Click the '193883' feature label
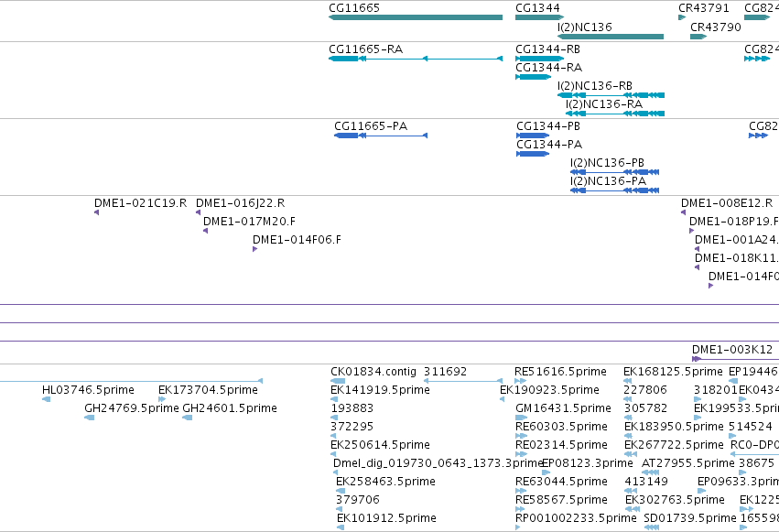Image resolution: width=779 pixels, height=532 pixels. pos(352,408)
